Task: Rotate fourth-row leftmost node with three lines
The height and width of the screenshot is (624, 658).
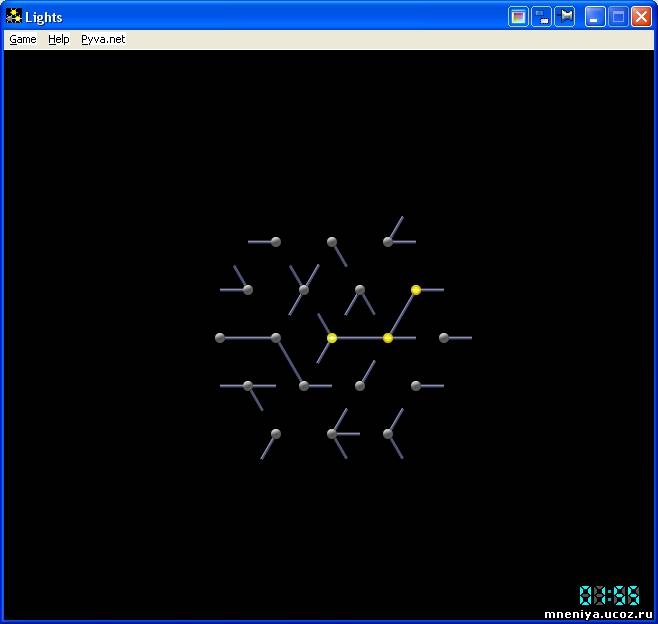Action: click(x=248, y=386)
